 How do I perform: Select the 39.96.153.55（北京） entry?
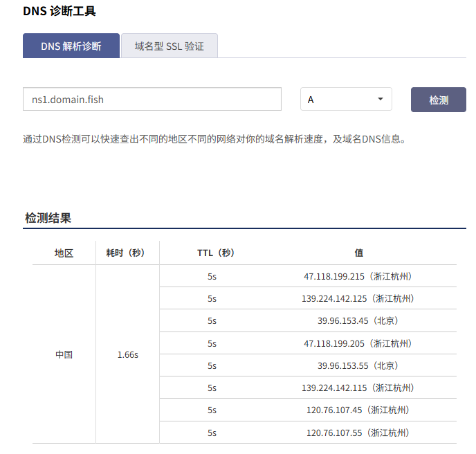click(x=358, y=365)
